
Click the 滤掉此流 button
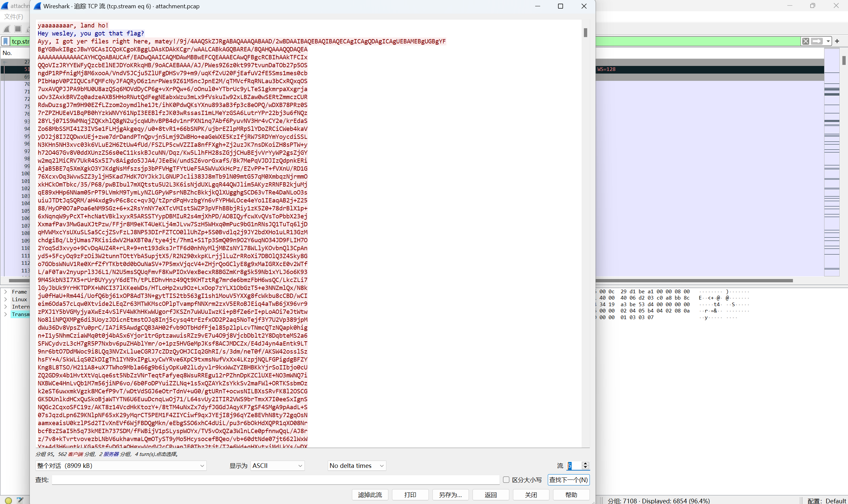coord(370,494)
